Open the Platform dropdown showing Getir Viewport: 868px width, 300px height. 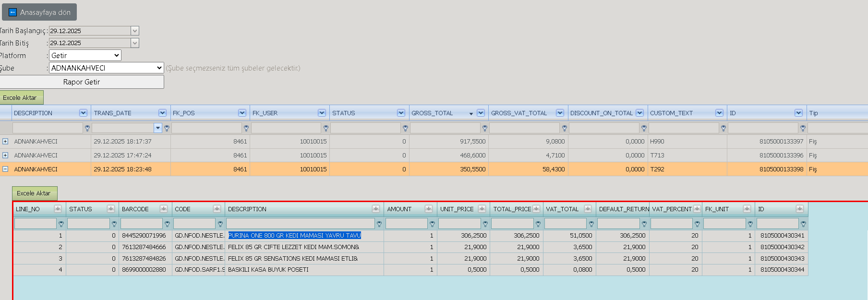[85, 55]
